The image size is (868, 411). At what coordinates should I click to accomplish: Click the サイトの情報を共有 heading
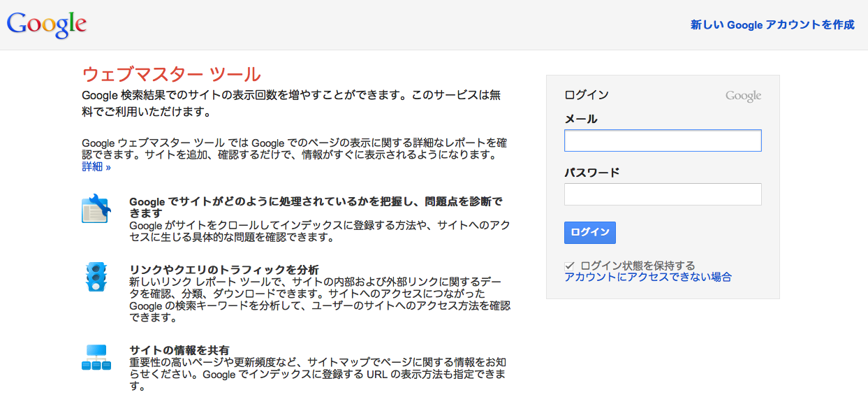point(179,350)
